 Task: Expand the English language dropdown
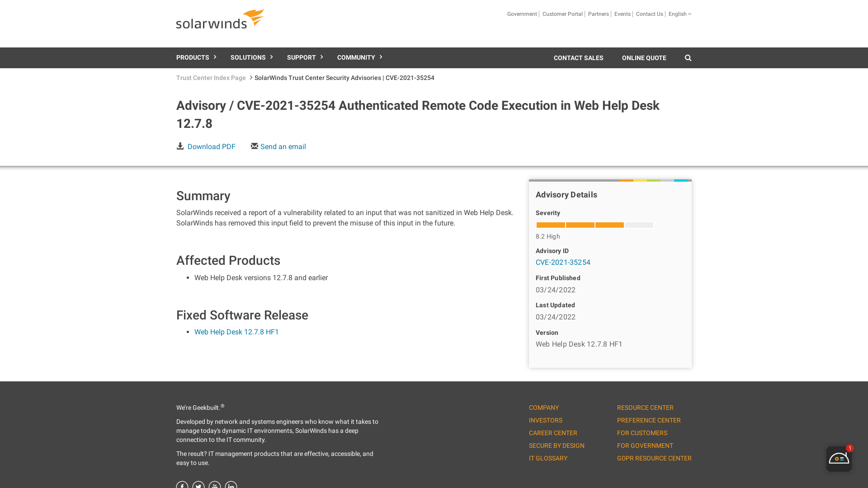pos(680,14)
